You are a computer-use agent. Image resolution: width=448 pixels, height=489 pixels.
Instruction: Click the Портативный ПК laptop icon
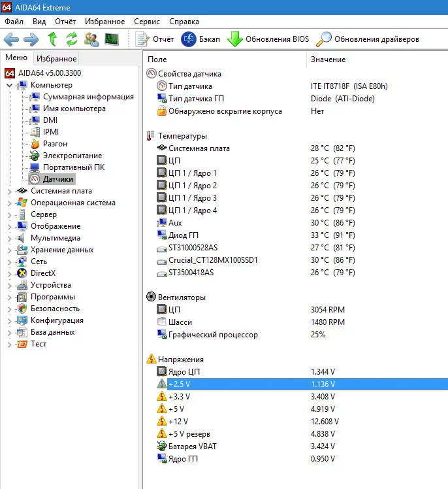coord(34,167)
